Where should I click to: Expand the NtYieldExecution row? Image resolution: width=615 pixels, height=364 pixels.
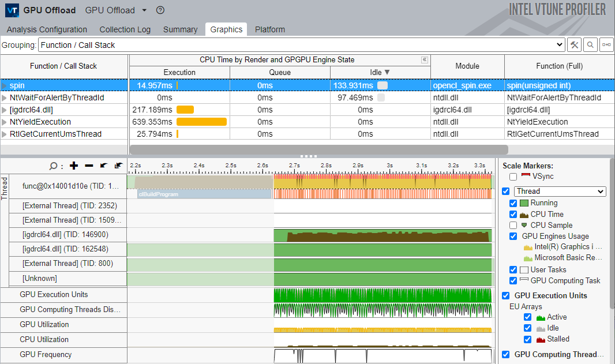click(x=5, y=122)
